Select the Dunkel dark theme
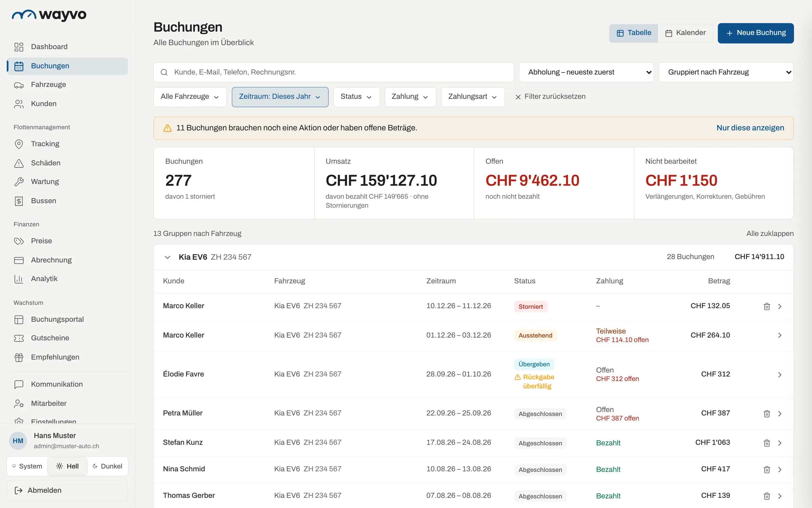Screen dimensions: 812x508 pyautogui.click(x=107, y=466)
